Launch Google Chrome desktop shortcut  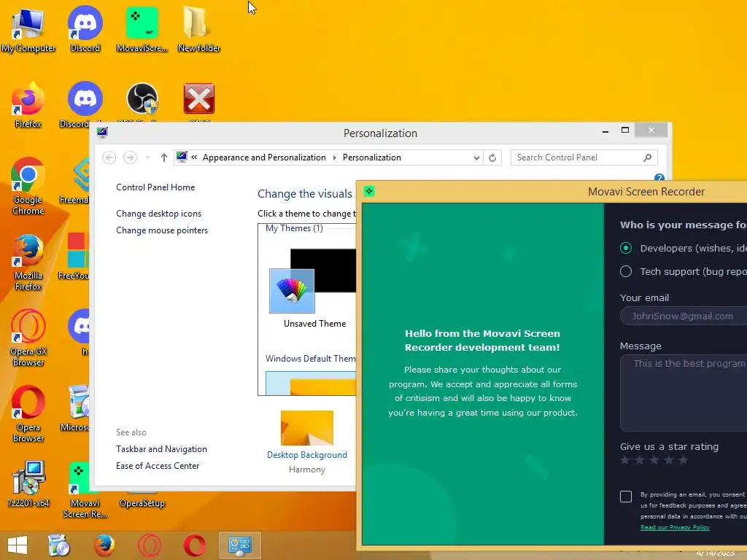(28, 187)
